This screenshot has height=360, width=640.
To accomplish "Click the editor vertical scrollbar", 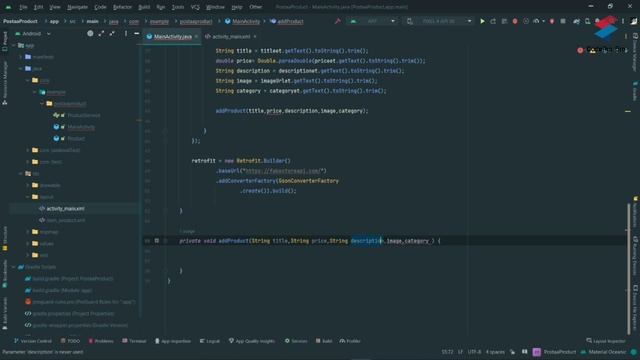I will (629, 269).
